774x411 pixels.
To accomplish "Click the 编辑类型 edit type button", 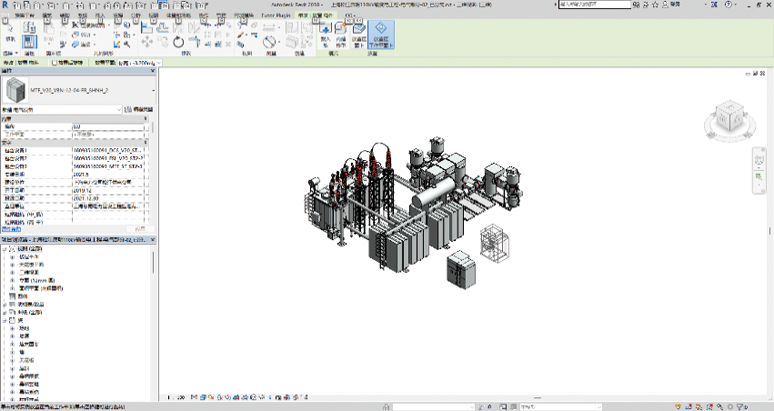I will [138, 109].
